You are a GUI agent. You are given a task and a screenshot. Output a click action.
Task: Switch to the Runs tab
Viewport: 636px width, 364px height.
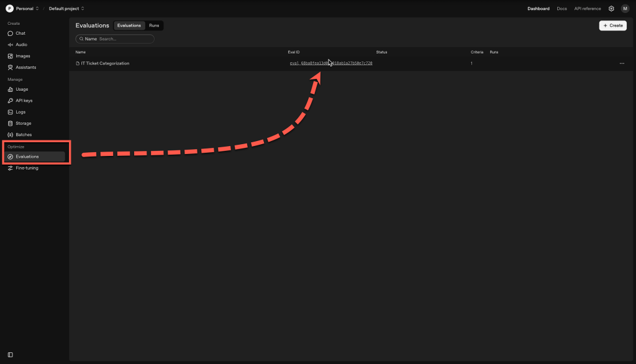(x=154, y=25)
